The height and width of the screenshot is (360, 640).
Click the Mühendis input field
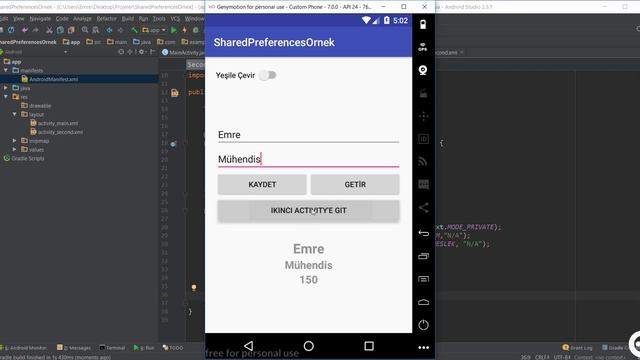pyautogui.click(x=309, y=159)
